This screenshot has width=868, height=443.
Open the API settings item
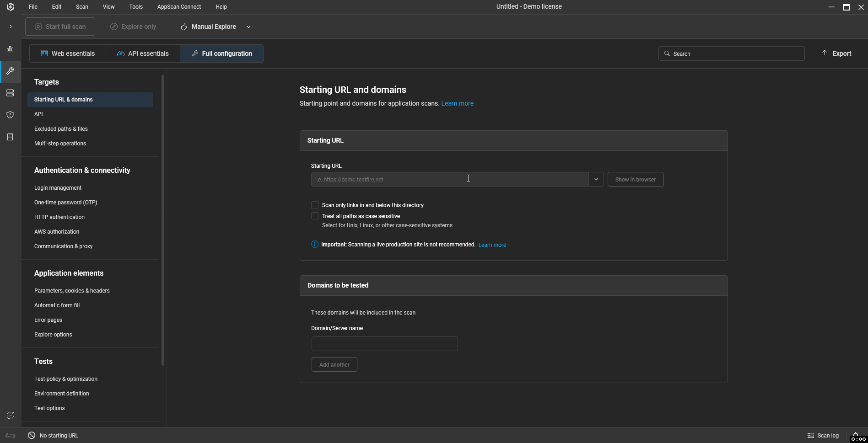tap(38, 114)
